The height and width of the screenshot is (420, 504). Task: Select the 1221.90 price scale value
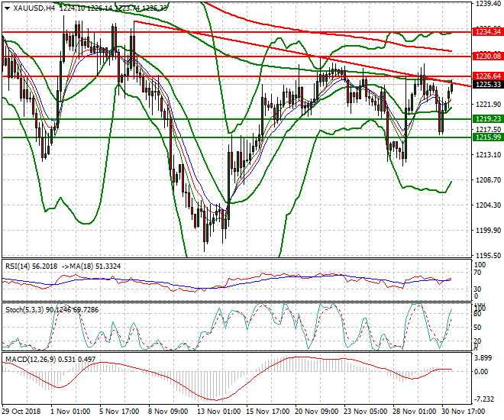click(488, 104)
